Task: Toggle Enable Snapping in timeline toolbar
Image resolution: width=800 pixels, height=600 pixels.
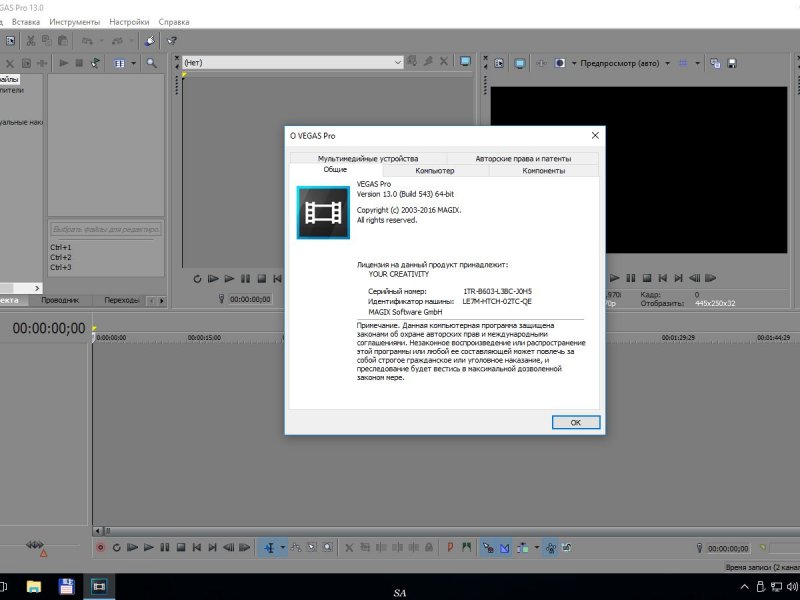Action: pos(488,547)
